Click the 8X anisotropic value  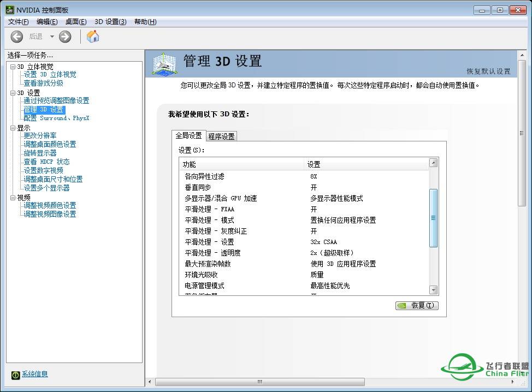click(314, 176)
